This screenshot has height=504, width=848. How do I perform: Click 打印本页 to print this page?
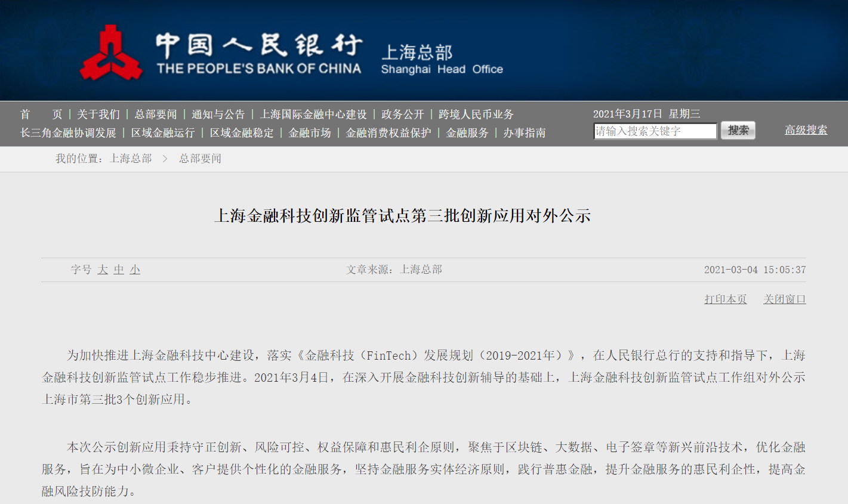pos(724,298)
